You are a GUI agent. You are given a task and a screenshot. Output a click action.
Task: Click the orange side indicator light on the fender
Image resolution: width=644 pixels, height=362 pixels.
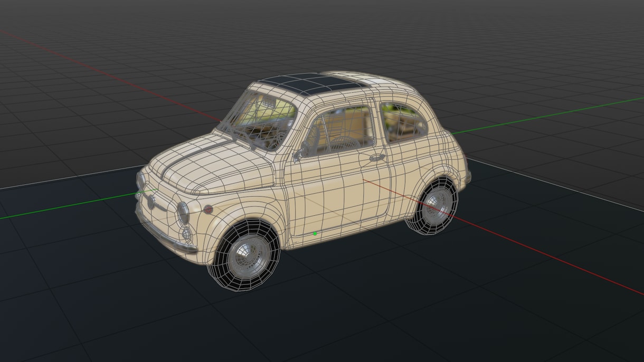coord(208,209)
